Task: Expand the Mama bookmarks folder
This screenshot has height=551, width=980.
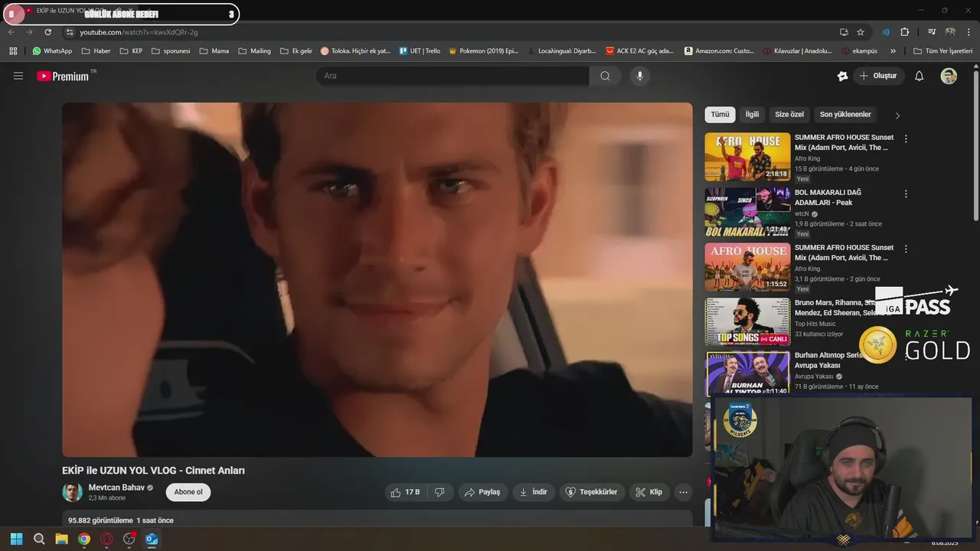Action: pyautogui.click(x=214, y=51)
